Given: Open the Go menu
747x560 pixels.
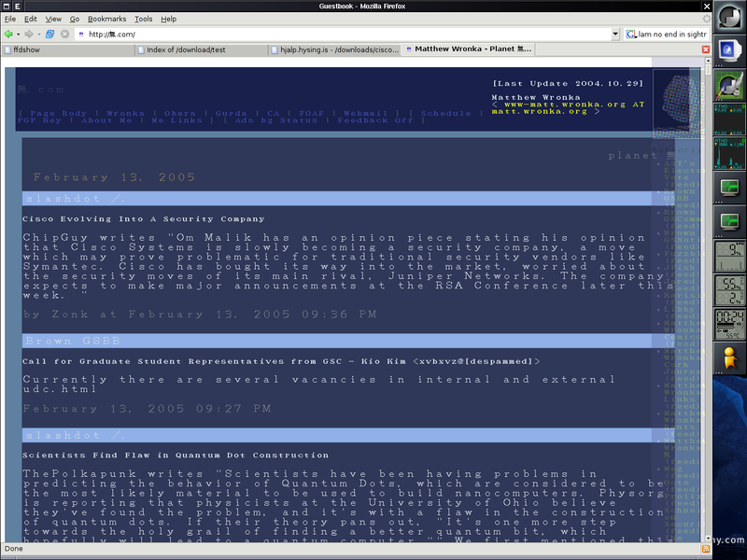Looking at the screenshot, I should 75,19.
